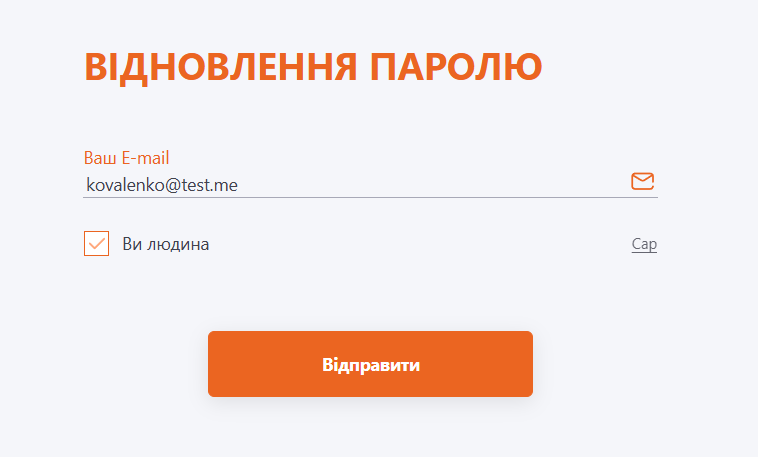Place cursor in the kovalenko@test.me text
758x457 pixels.
162,185
